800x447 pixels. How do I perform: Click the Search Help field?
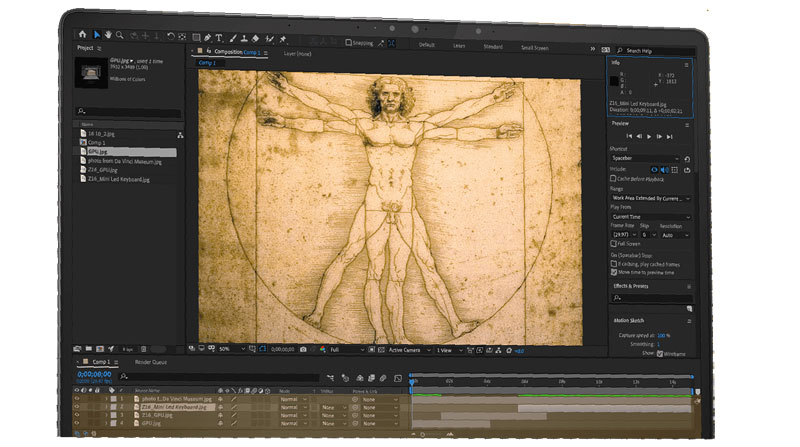(658, 51)
